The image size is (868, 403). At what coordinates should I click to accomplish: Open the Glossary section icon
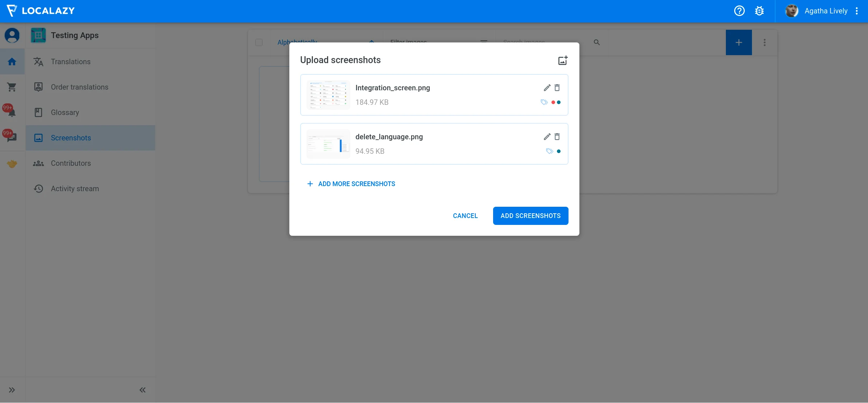tap(38, 112)
